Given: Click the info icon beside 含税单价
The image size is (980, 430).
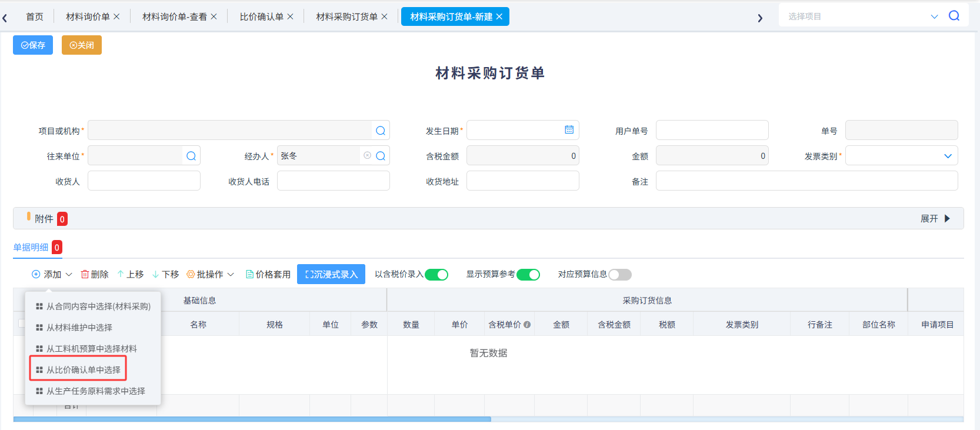Looking at the screenshot, I should (x=527, y=324).
